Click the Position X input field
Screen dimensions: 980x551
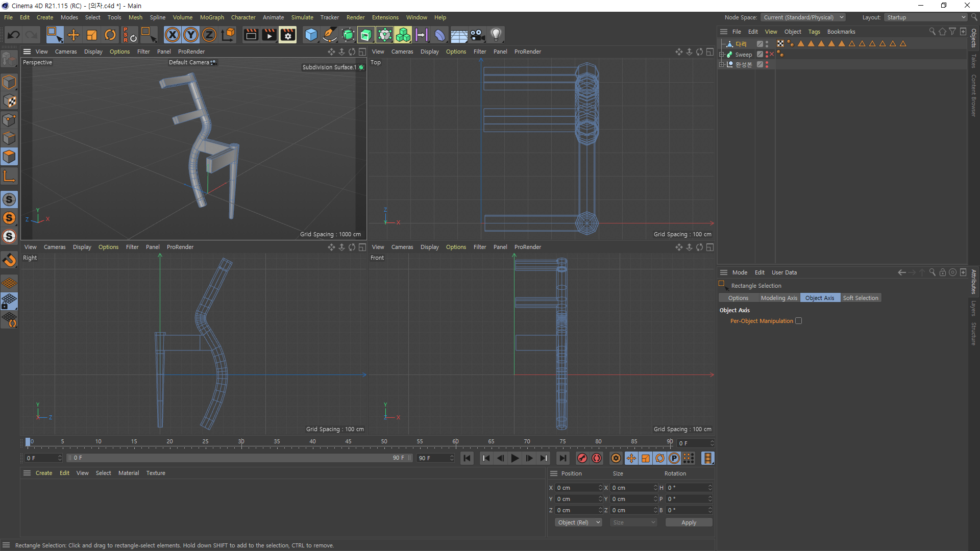point(577,488)
